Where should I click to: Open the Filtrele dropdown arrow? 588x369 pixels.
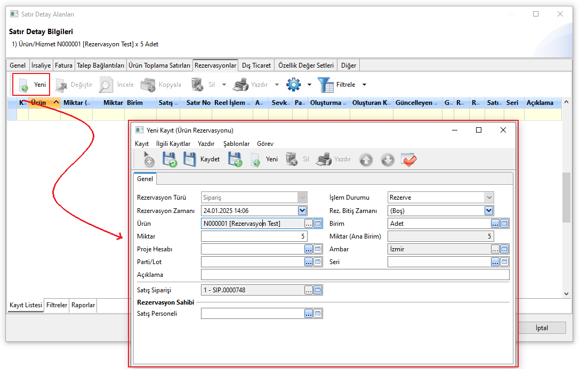click(364, 85)
